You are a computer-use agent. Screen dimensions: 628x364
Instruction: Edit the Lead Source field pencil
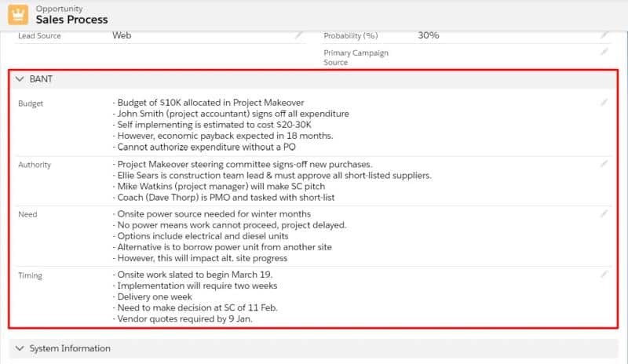tap(298, 35)
